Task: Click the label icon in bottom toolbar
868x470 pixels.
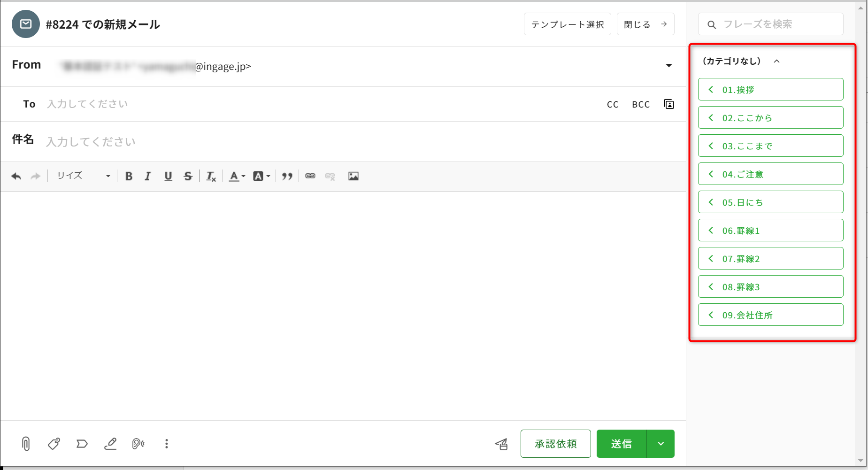Action: click(82, 444)
